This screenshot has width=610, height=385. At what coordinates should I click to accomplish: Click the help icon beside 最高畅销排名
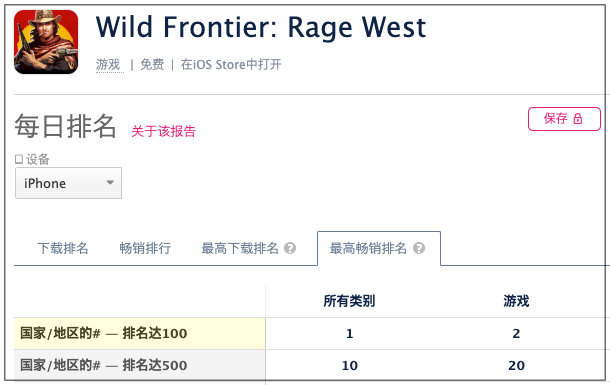(419, 248)
